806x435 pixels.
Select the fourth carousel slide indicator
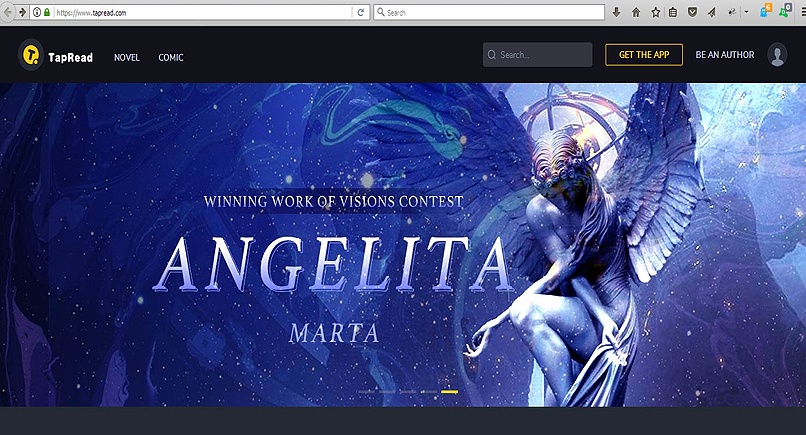pyautogui.click(x=429, y=392)
